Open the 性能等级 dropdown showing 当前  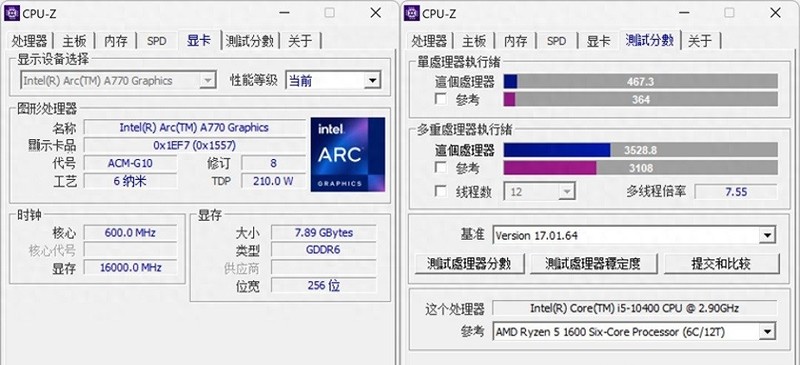click(373, 81)
